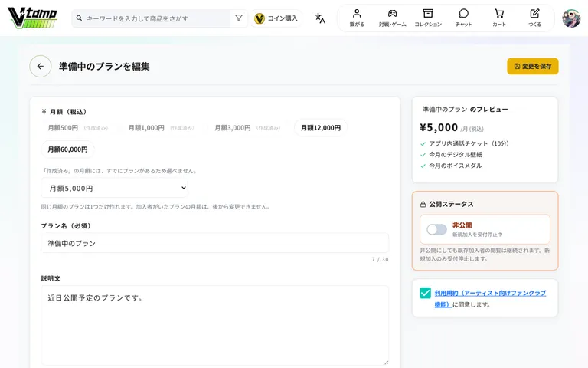The height and width of the screenshot is (368, 588).
Task: Focus the 説明文 description textarea
Action: click(215, 325)
